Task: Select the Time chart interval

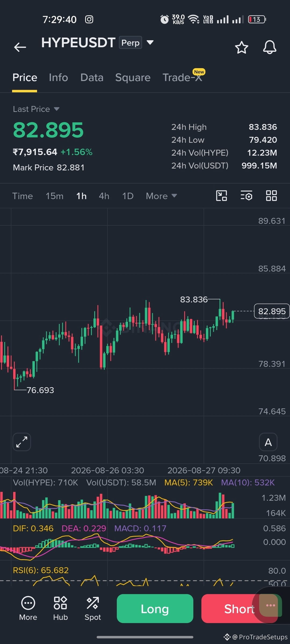Action: coord(23,196)
